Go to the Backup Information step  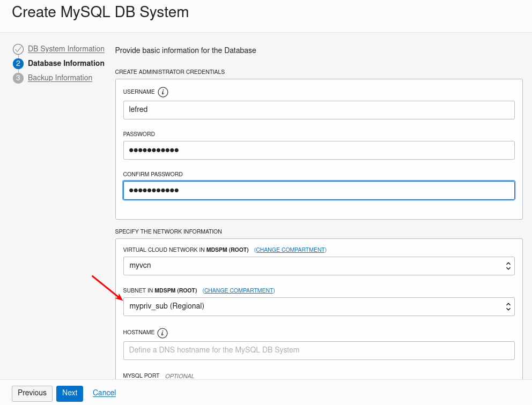pos(60,78)
